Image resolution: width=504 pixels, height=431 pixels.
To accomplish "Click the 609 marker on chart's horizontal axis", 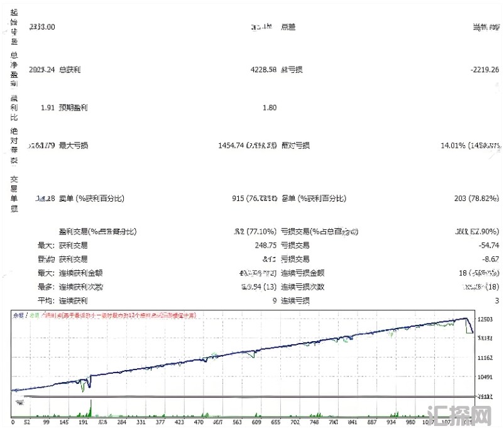I will [256, 423].
